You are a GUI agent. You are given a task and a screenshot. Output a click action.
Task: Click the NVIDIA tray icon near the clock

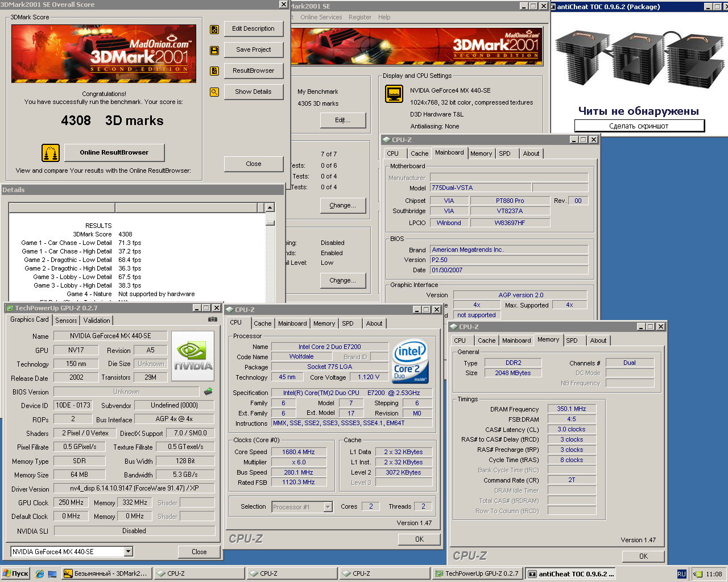(x=698, y=574)
